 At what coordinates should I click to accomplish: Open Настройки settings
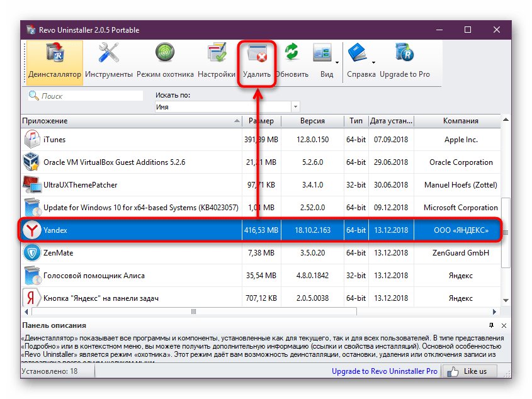point(217,62)
